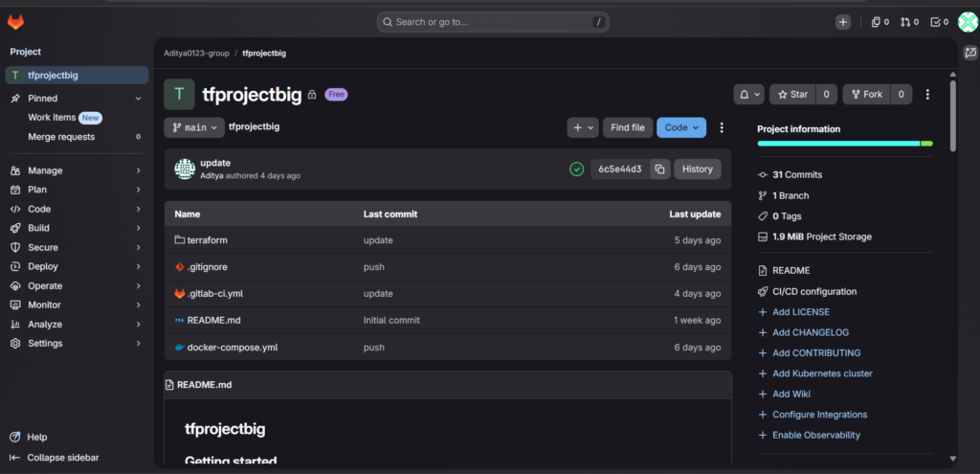
Task: Open the Build menu in sidebar
Action: pos(39,228)
